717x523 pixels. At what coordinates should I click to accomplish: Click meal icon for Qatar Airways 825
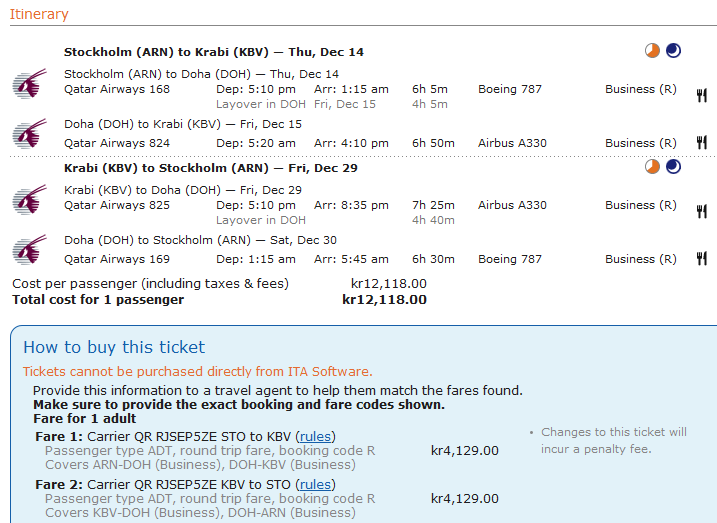702,212
